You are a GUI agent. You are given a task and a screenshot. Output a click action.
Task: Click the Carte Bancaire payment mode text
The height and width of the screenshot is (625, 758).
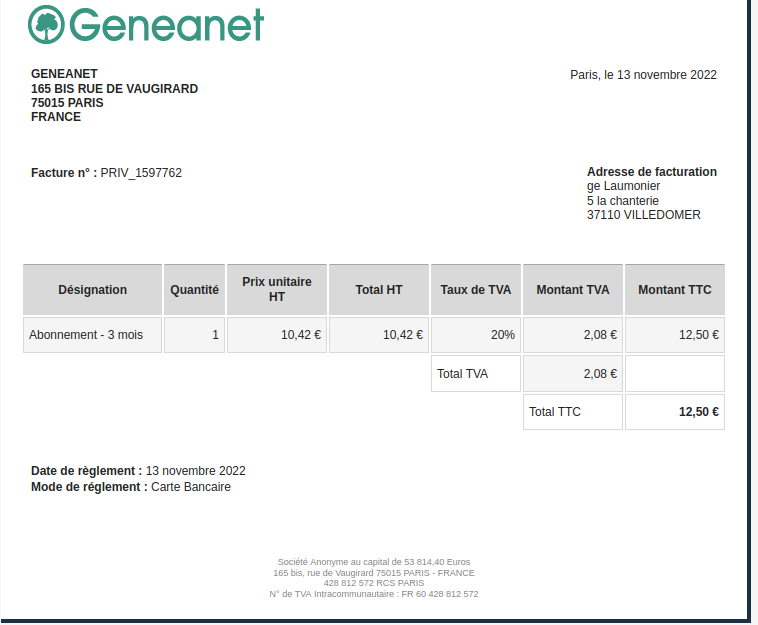(x=191, y=487)
